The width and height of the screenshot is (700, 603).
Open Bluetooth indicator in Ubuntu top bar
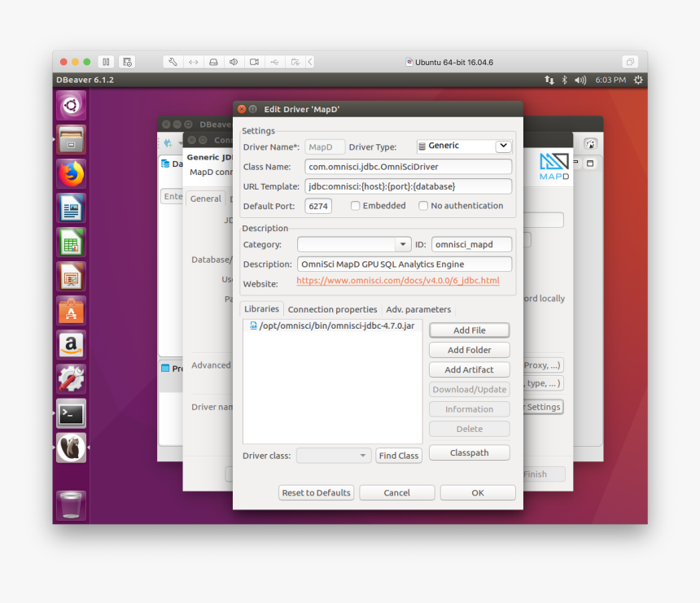(564, 80)
